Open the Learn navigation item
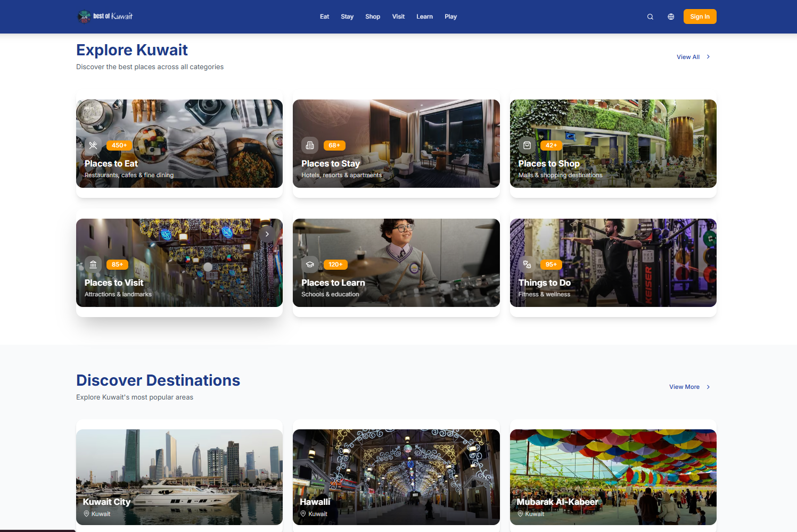The width and height of the screenshot is (797, 532). tap(424, 16)
